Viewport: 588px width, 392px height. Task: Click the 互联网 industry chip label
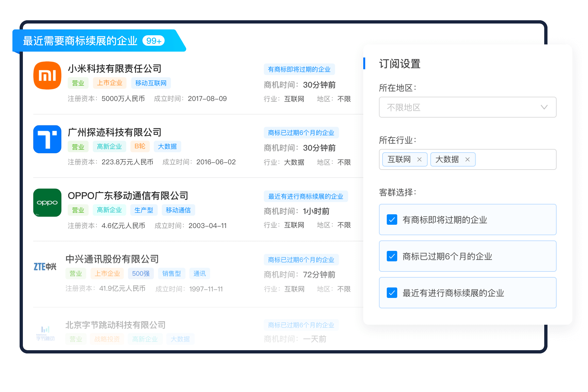coord(399,159)
